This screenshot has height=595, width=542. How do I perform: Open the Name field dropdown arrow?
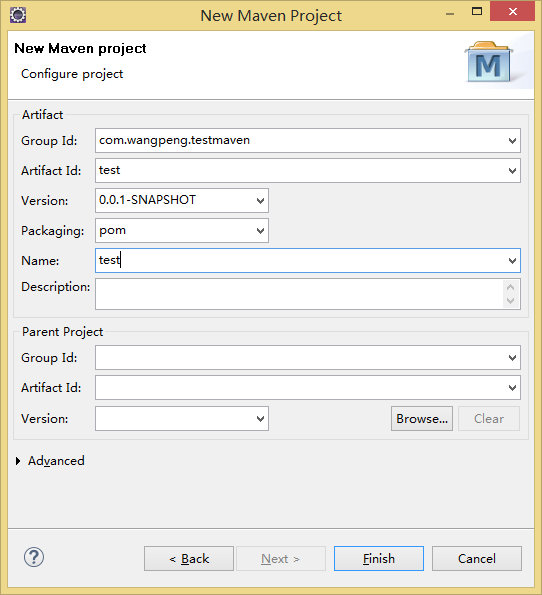512,261
